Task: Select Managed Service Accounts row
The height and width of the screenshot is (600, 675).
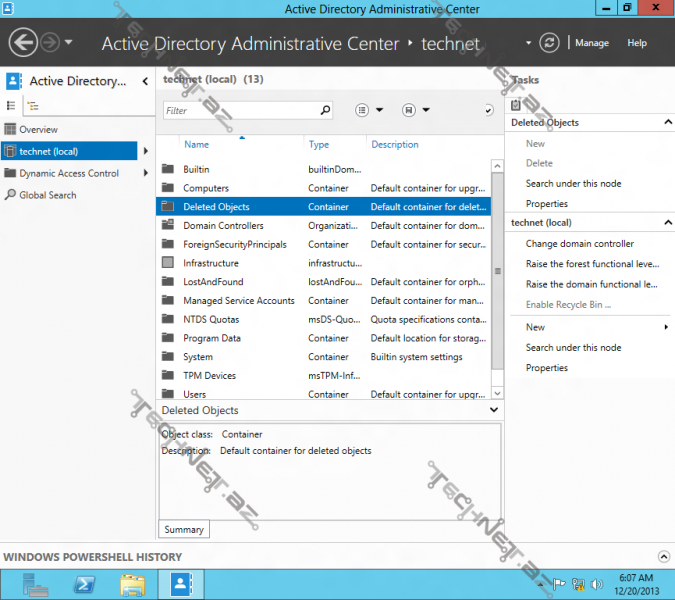Action: tap(323, 300)
